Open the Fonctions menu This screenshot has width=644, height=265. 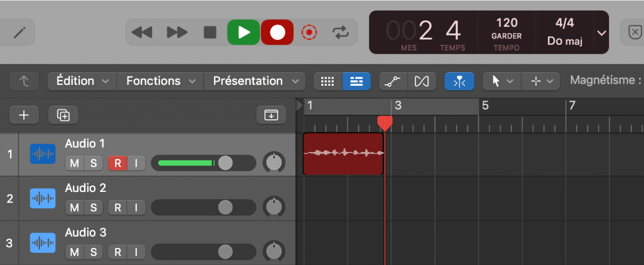pos(160,81)
